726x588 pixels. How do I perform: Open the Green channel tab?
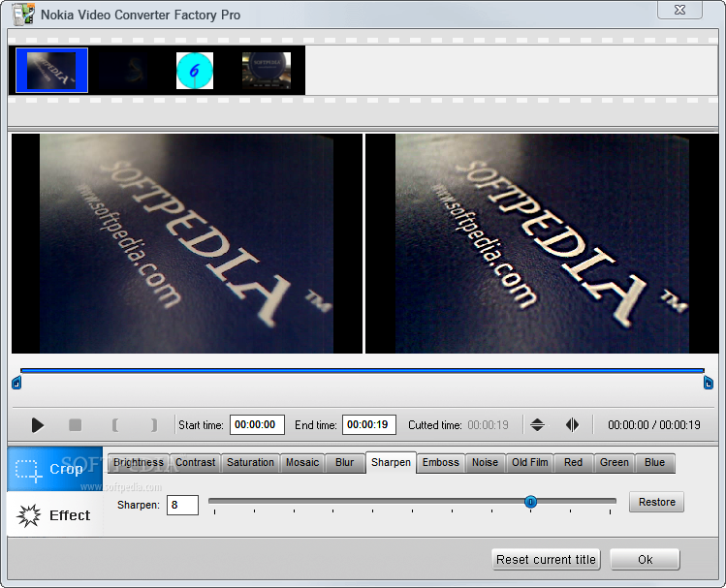(614, 463)
